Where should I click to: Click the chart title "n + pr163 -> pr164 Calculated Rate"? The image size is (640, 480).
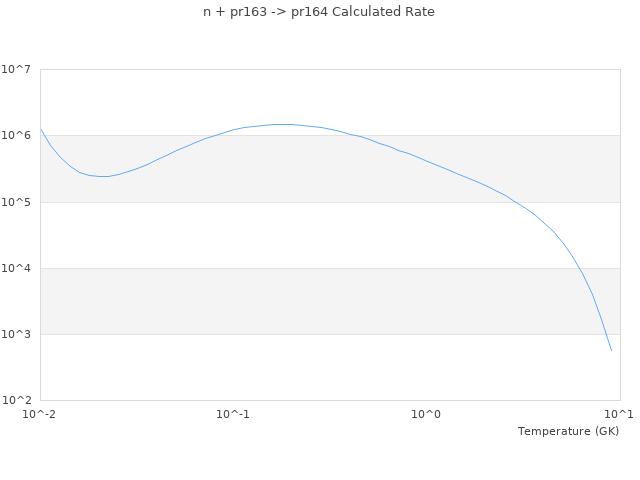[x=319, y=12]
